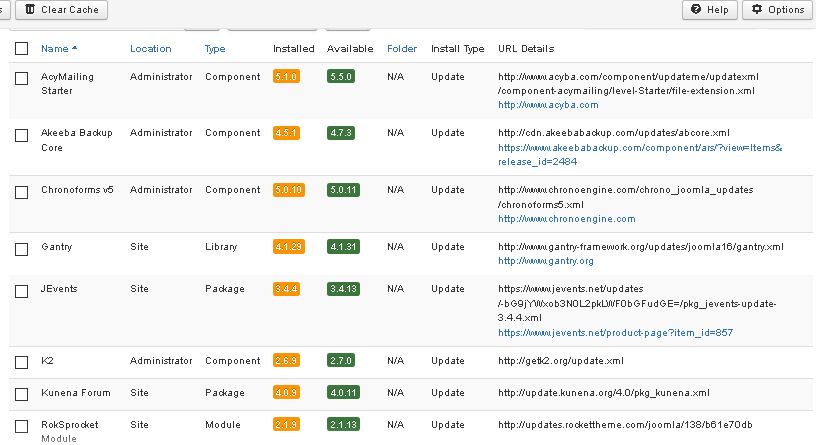This screenshot has height=445, width=816.
Task: Sort by the Folder column header
Action: [402, 48]
